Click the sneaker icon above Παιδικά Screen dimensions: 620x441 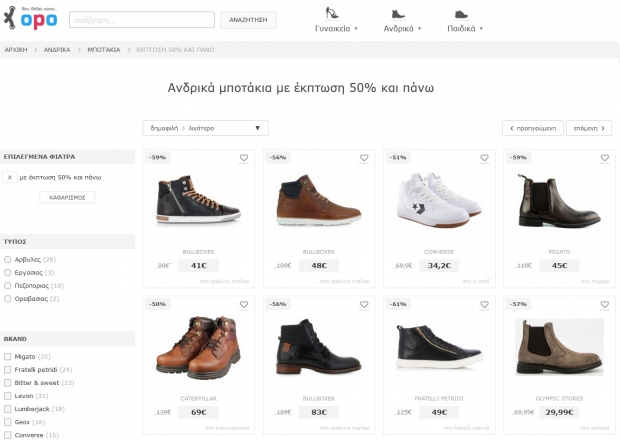click(461, 15)
